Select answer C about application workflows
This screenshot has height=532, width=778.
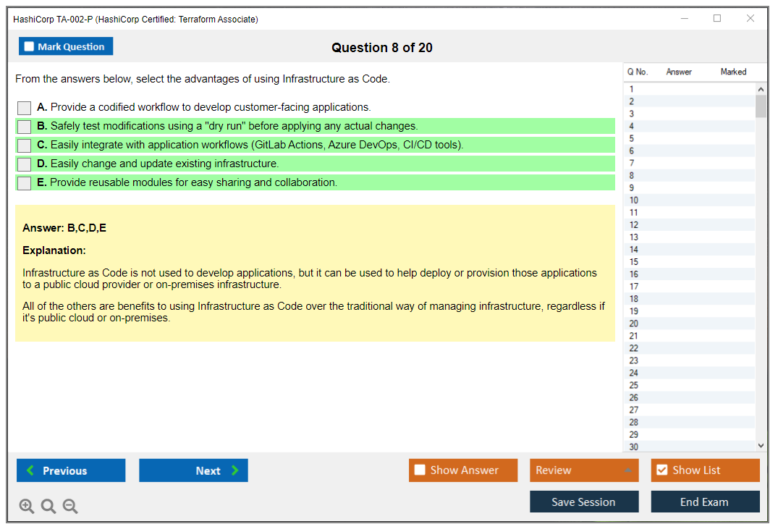(x=24, y=145)
